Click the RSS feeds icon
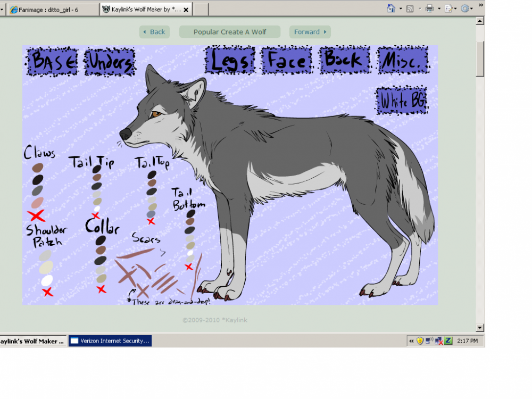Viewport: 532px width, 399px height. tap(410, 9)
